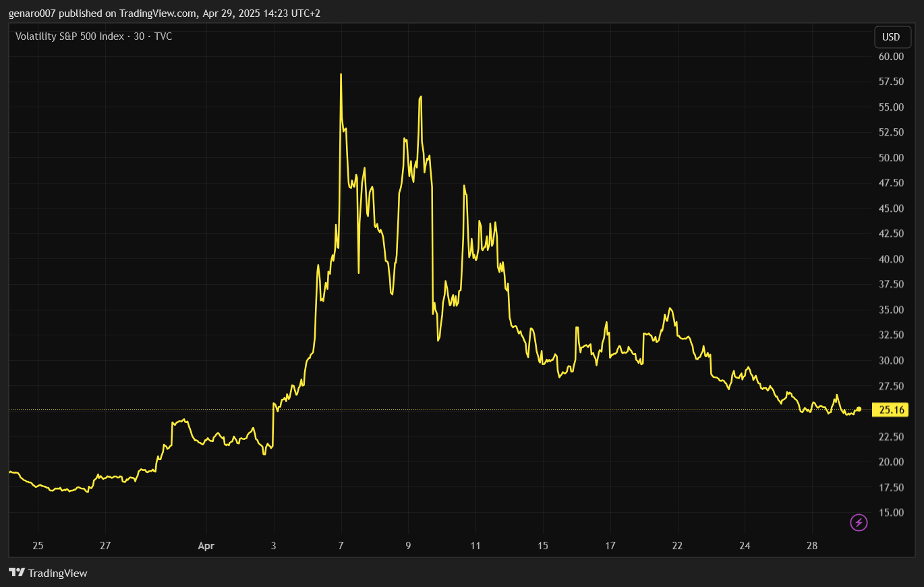Click the date 15 on time axis

tap(543, 546)
